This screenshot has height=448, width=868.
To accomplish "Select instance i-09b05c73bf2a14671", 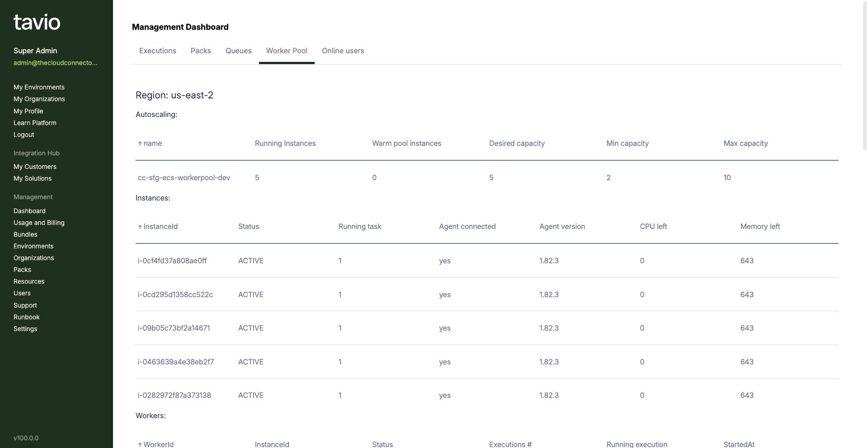I will (174, 328).
